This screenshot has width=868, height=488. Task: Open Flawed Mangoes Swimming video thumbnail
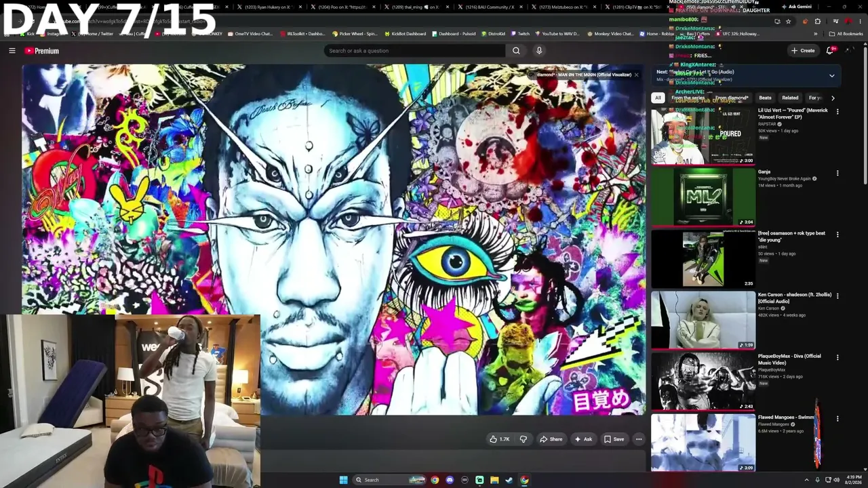[x=703, y=442]
